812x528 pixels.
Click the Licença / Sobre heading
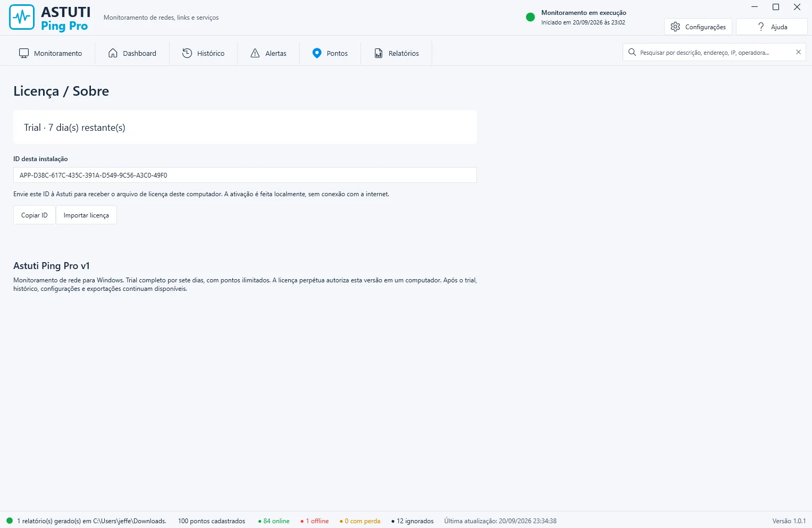pyautogui.click(x=61, y=91)
